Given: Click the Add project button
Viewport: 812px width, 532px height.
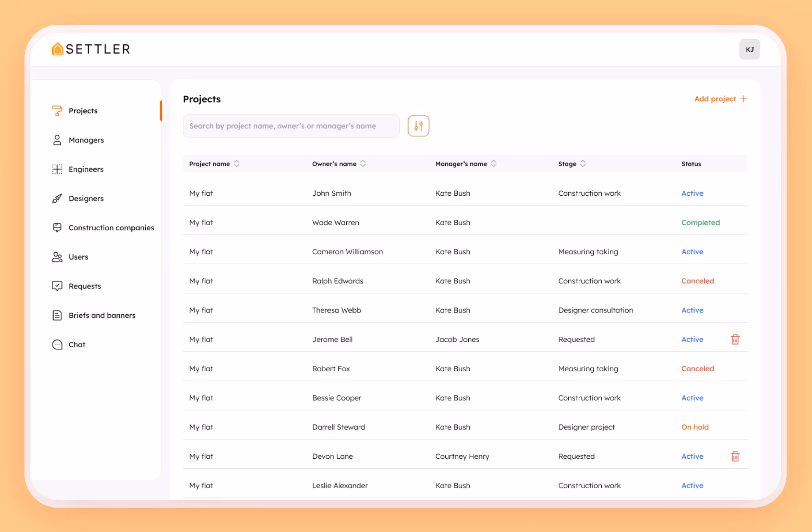Looking at the screenshot, I should tap(721, 99).
